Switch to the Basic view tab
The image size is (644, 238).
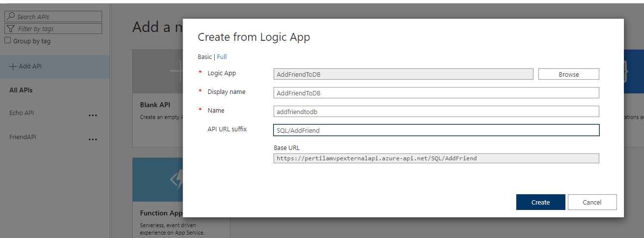click(x=204, y=57)
